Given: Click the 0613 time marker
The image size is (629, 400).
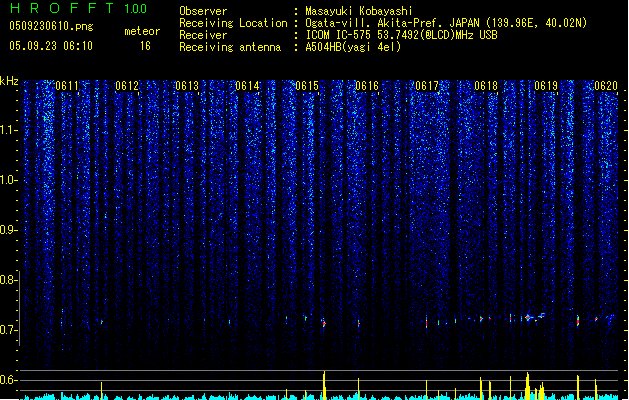Looking at the screenshot, I should (x=187, y=86).
